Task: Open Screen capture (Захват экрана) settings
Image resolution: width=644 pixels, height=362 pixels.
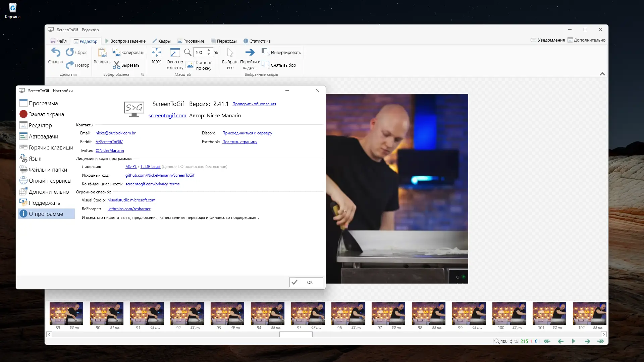Action: pyautogui.click(x=46, y=114)
